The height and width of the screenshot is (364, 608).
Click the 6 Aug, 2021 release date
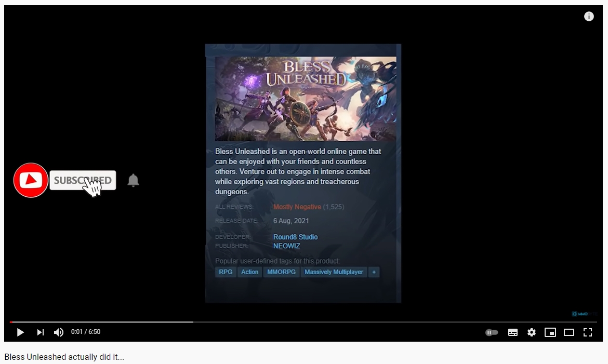[x=291, y=221]
